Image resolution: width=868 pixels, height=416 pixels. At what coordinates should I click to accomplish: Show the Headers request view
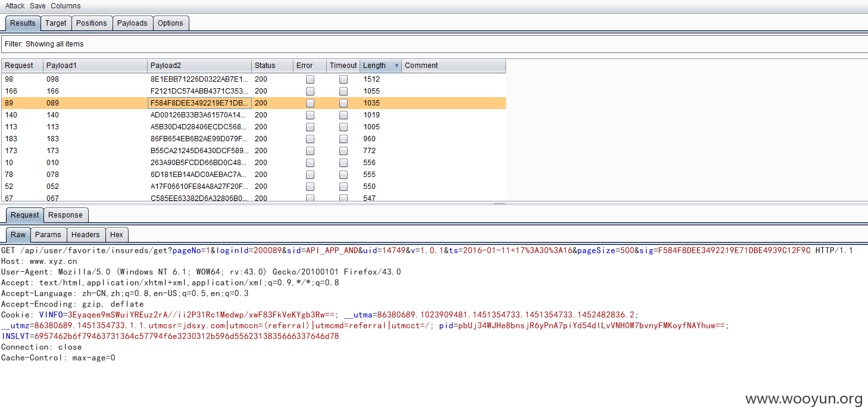click(x=86, y=235)
